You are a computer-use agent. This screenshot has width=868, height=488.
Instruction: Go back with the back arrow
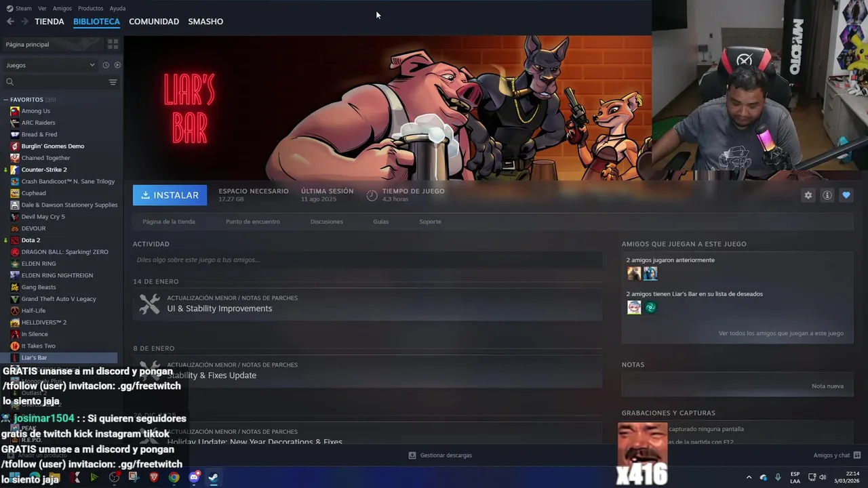[10, 22]
